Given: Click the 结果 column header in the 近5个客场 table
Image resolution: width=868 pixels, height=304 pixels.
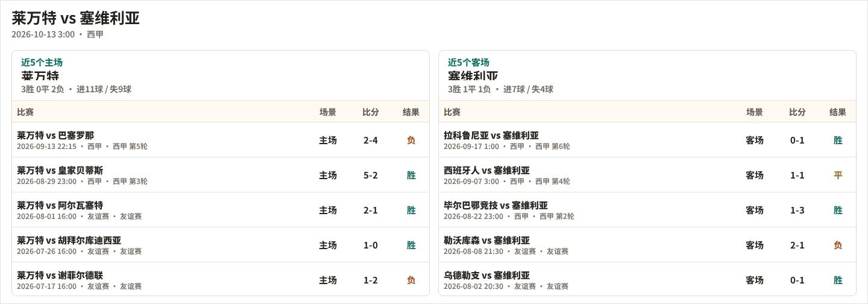Looking at the screenshot, I should tap(838, 112).
